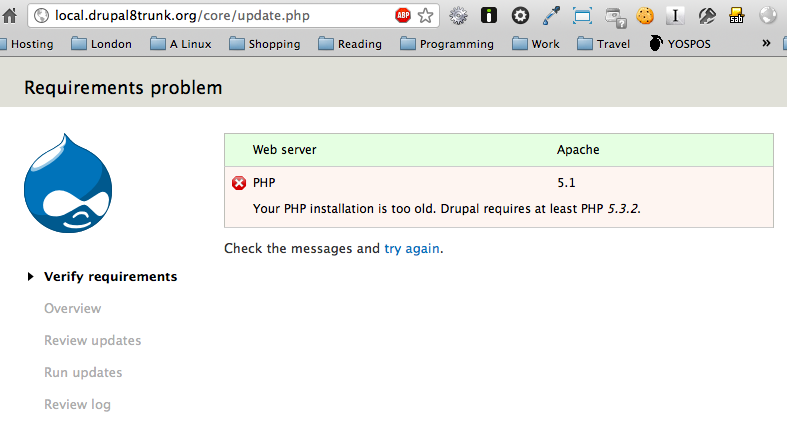Click the Drupal drop logo

(x=68, y=183)
